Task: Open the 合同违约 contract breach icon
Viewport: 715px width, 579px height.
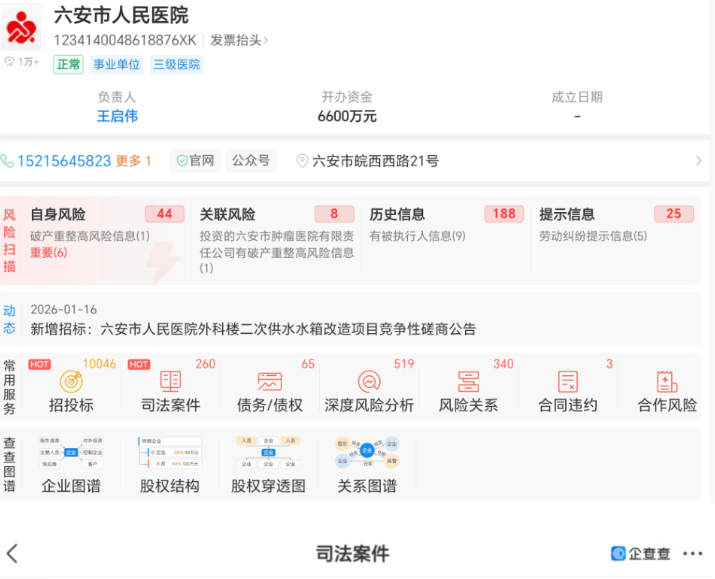Action: (x=568, y=382)
